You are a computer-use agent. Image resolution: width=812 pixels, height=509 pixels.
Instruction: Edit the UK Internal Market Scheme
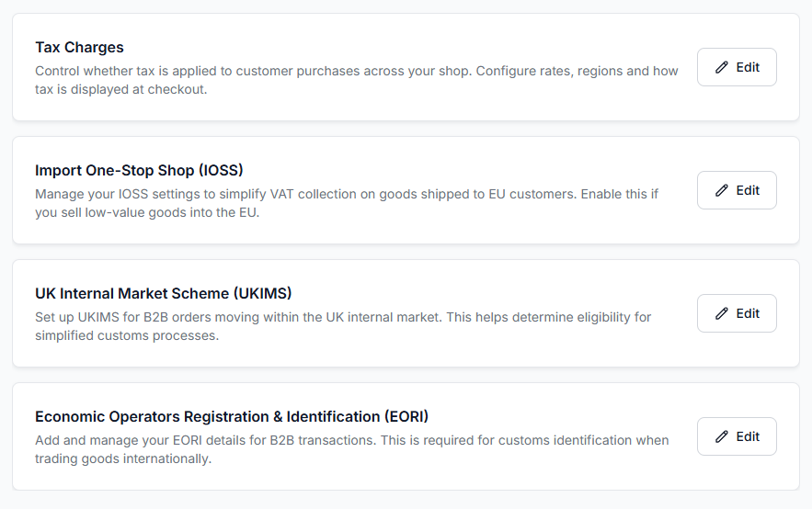click(737, 313)
